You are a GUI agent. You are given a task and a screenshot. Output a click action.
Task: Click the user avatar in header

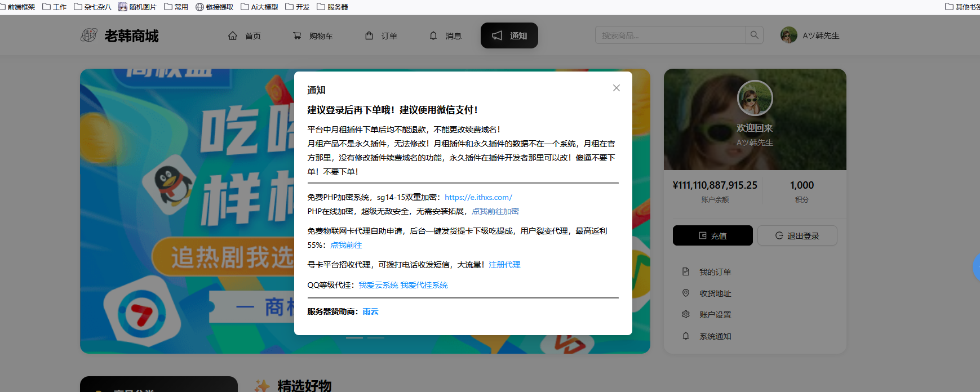788,35
